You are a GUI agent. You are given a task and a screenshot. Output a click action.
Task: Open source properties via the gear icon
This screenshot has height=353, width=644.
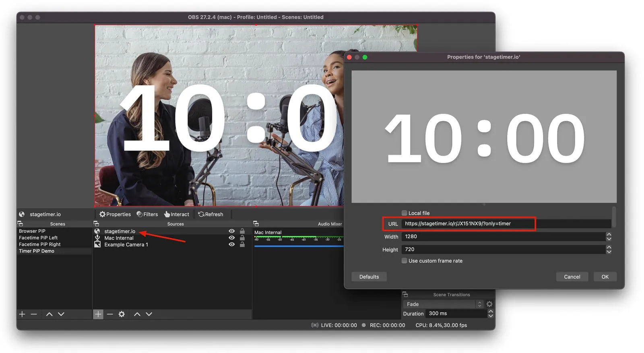(x=122, y=314)
